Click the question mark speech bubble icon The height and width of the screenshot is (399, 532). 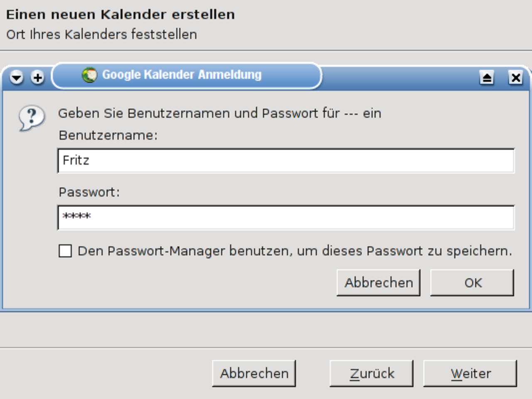32,118
